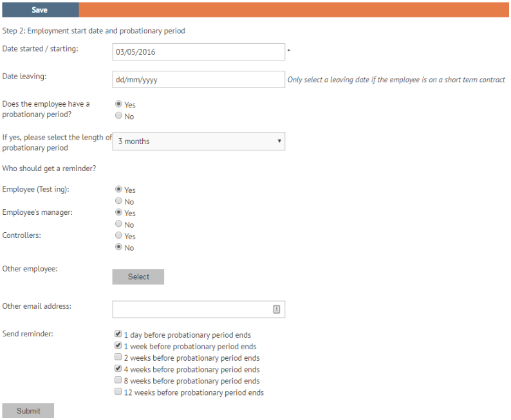Click the 'Controllers:' label
The width and height of the screenshot is (511, 420).
[x=21, y=235]
